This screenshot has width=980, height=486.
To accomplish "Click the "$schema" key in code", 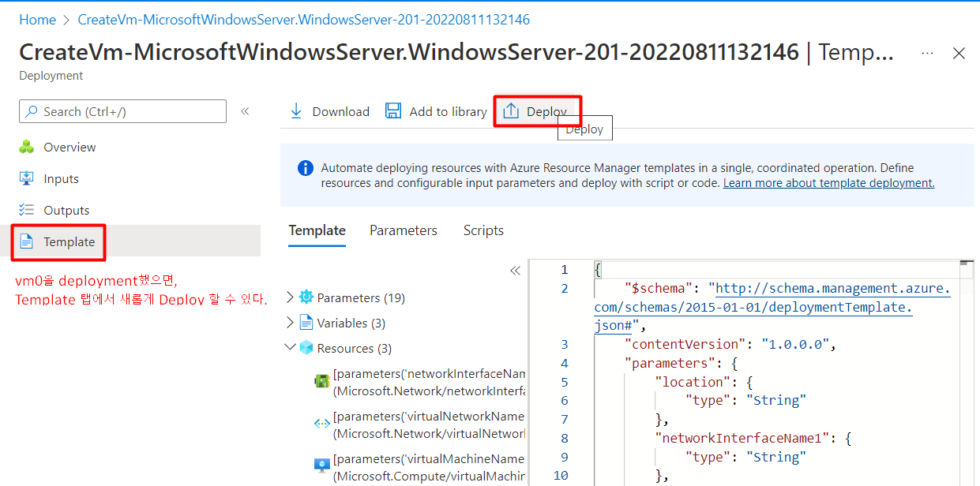I will pos(660,289).
